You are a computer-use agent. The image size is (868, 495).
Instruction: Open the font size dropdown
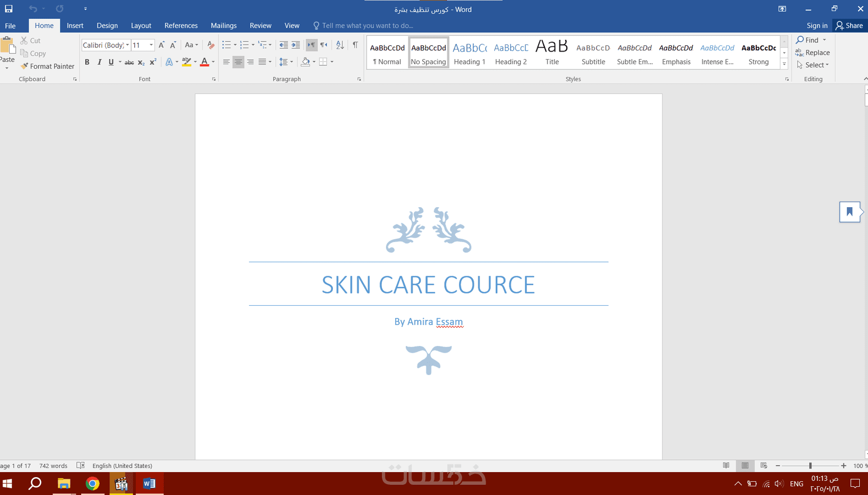pyautogui.click(x=151, y=45)
